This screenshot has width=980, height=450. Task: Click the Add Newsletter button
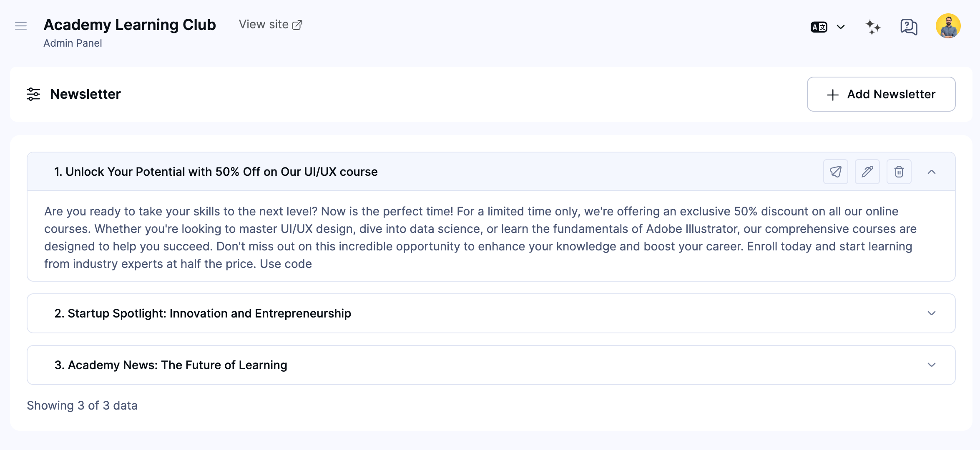[881, 94]
